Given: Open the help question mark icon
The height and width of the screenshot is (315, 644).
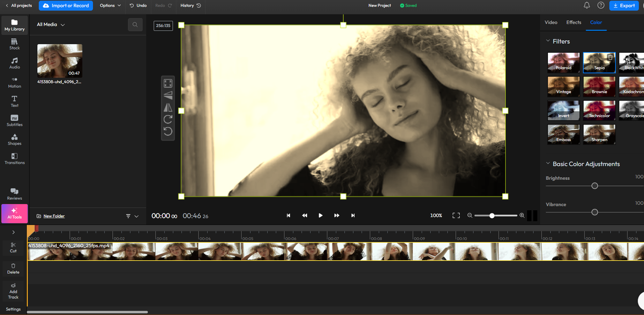Looking at the screenshot, I should tap(601, 6).
